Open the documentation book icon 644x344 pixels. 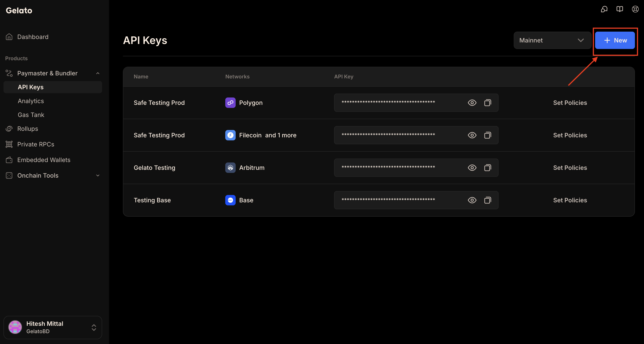pos(620,9)
